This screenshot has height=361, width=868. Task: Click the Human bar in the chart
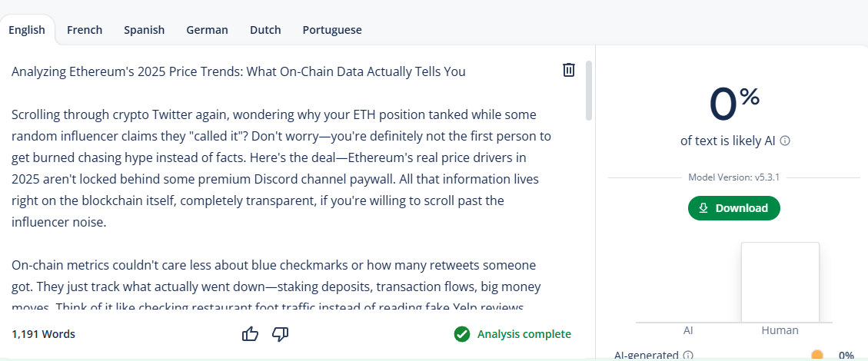[780, 282]
